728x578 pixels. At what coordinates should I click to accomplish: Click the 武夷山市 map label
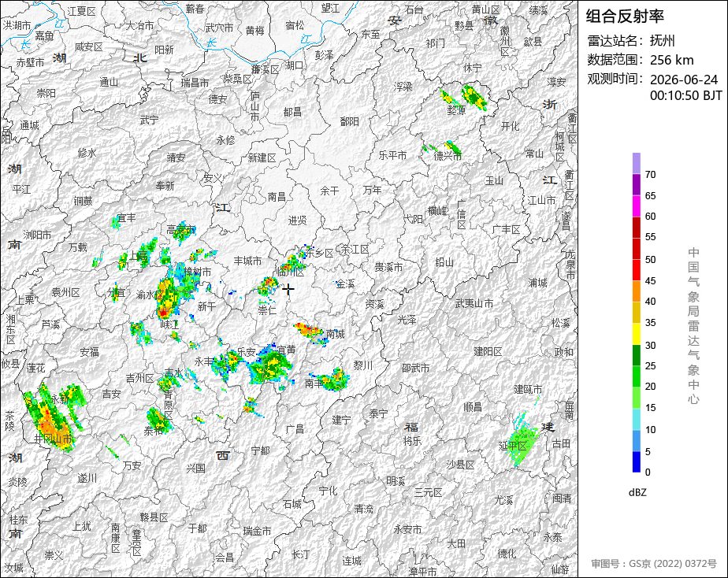pos(474,303)
